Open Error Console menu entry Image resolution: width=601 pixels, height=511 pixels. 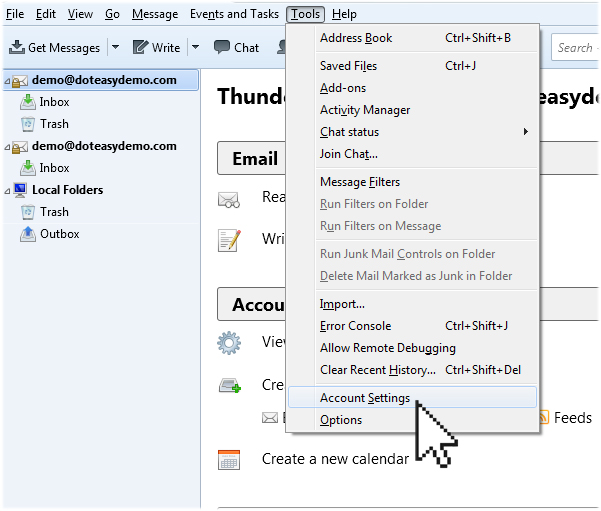(412, 326)
